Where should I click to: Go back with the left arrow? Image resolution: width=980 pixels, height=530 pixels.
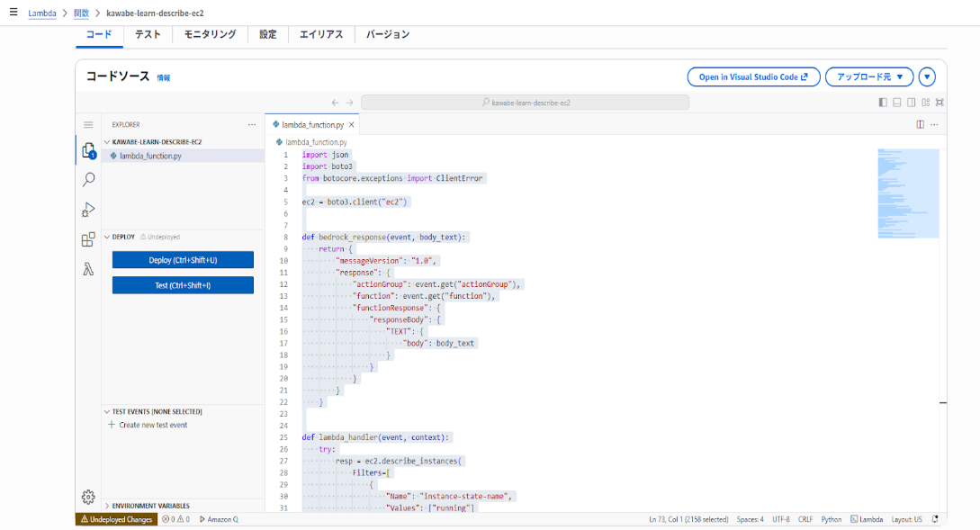(x=336, y=103)
